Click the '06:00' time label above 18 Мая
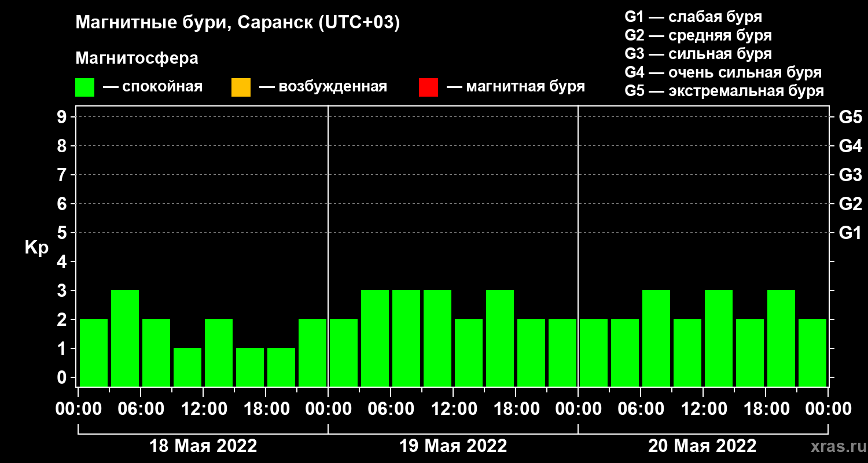The height and width of the screenshot is (463, 868). 141,409
